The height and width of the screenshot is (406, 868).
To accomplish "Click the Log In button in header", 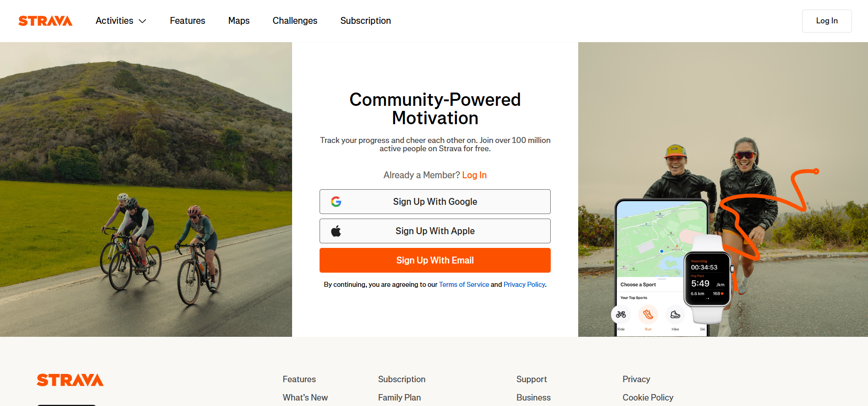I will (827, 21).
